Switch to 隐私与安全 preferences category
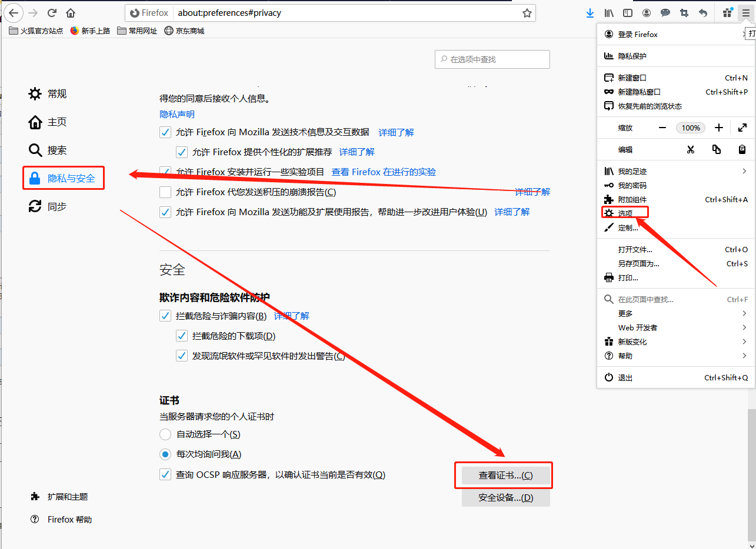 [x=62, y=178]
